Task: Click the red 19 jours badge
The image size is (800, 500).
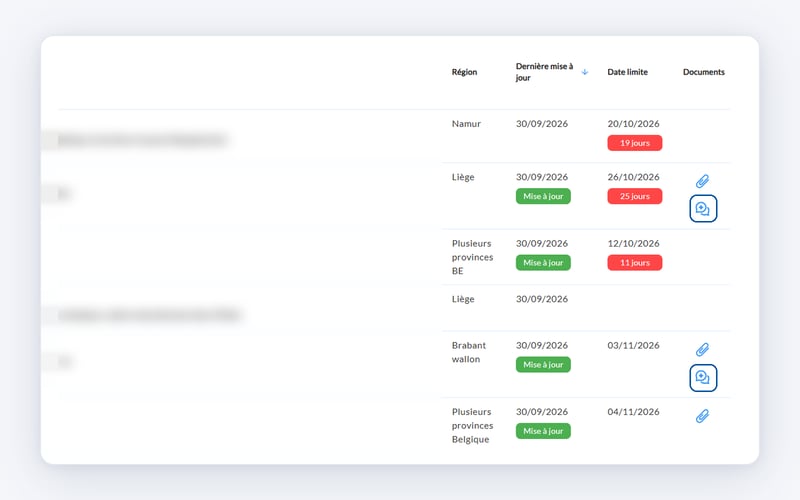Action: (635, 143)
